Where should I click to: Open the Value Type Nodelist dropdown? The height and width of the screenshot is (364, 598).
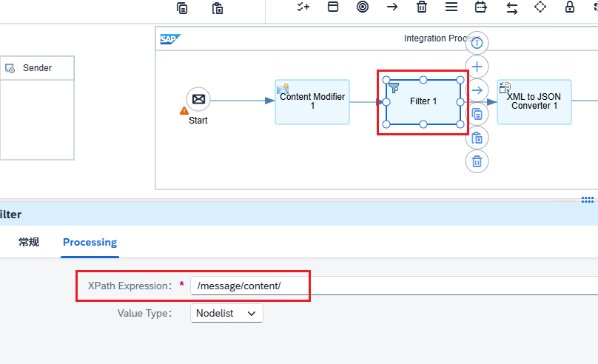pyautogui.click(x=226, y=313)
